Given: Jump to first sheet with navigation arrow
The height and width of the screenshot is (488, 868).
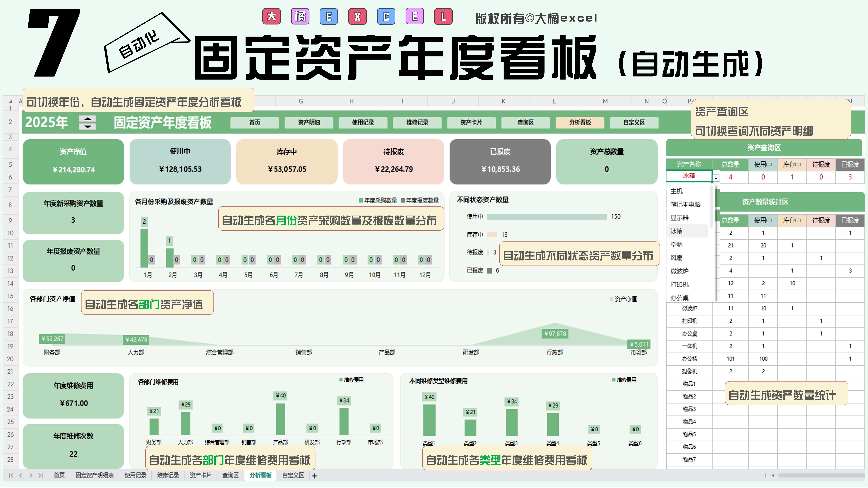Looking at the screenshot, I should [11, 476].
